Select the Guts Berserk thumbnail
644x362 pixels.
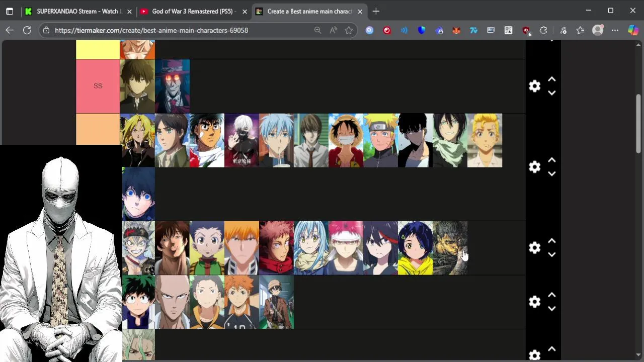(x=450, y=248)
